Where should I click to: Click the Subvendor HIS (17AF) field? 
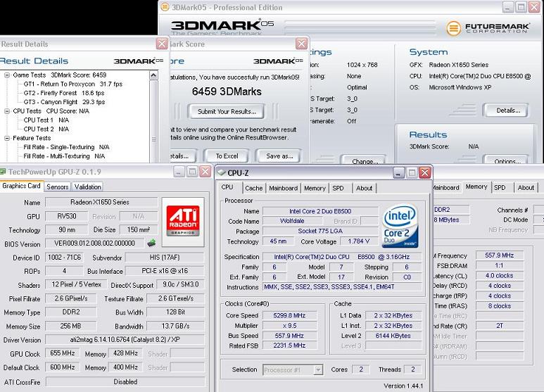tap(165, 258)
